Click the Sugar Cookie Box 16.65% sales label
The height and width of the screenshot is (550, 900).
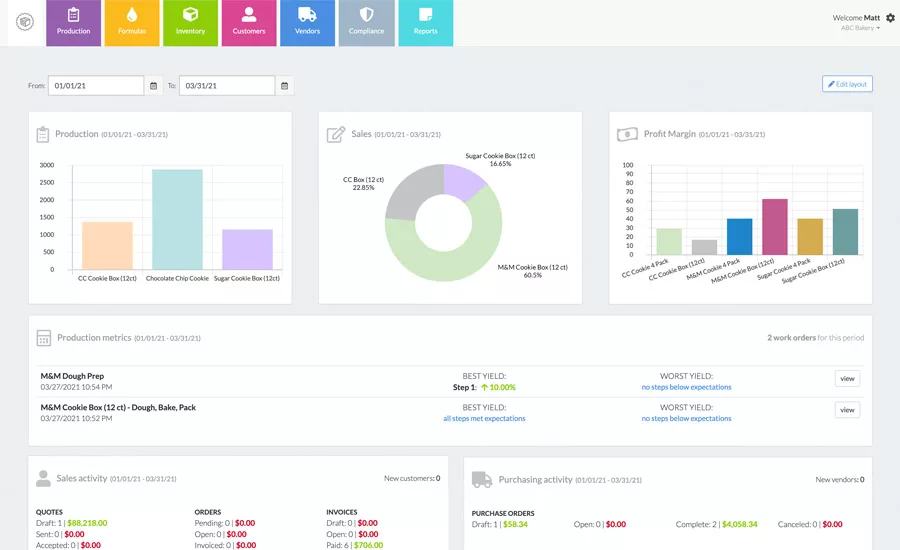(x=500, y=160)
